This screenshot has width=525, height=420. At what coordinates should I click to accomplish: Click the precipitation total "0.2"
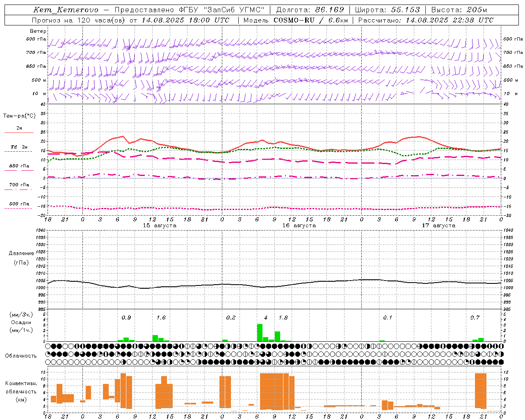231,318
